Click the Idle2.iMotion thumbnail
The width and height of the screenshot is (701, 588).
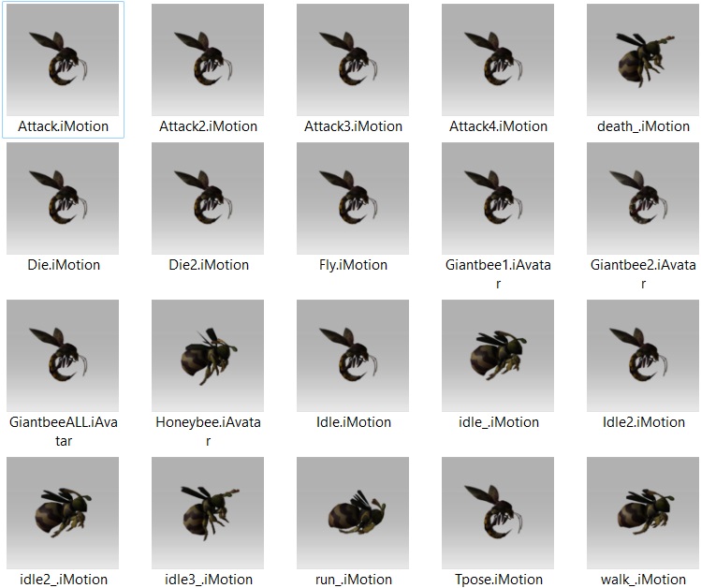click(x=643, y=356)
